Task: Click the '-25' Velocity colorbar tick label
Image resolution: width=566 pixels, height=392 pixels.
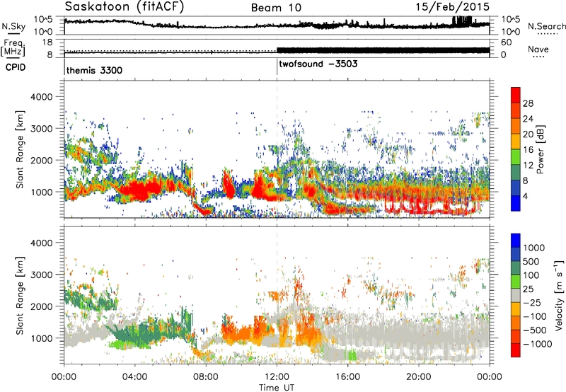Action: click(x=531, y=302)
